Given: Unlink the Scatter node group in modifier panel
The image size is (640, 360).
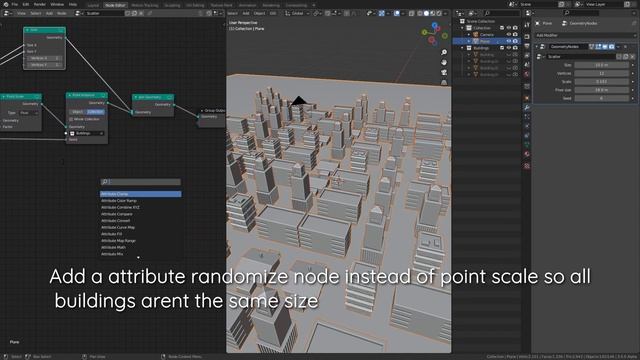Looking at the screenshot, I should pyautogui.click(x=632, y=57).
